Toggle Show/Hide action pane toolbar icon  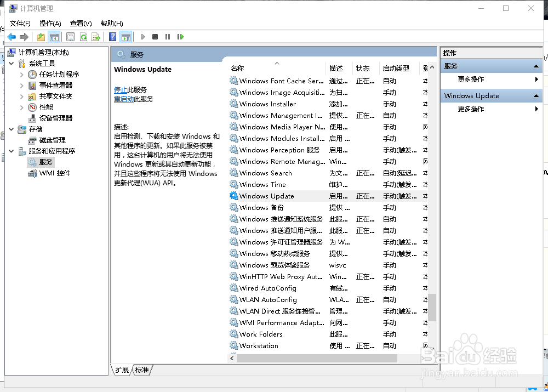pyautogui.click(x=126, y=37)
